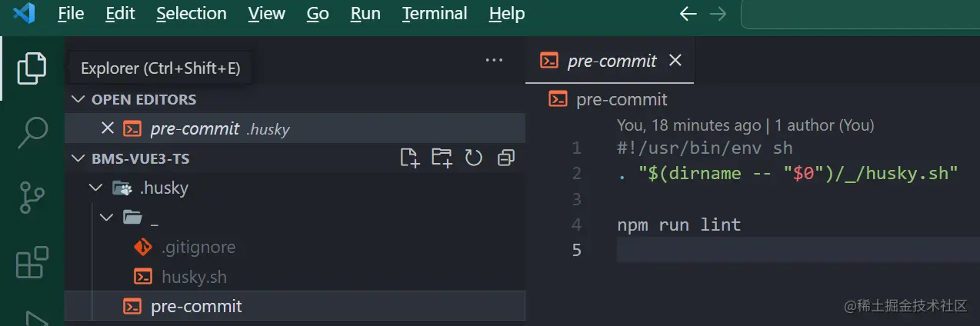
Task: Open .gitignore file in tree
Action: (x=198, y=248)
